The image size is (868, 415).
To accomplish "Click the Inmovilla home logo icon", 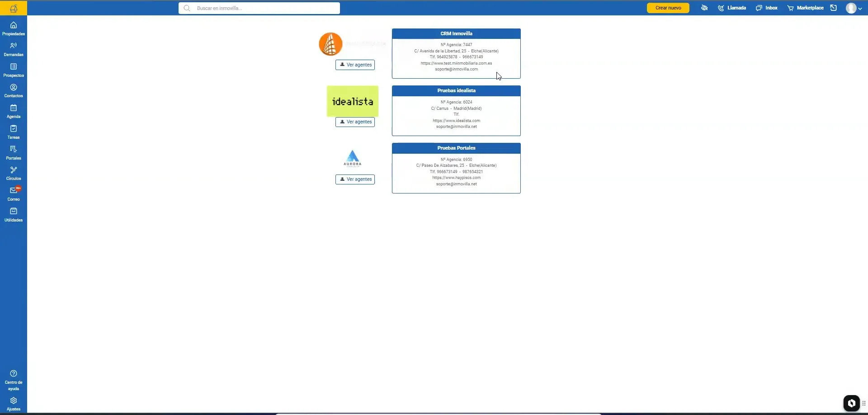I will pos(14,8).
